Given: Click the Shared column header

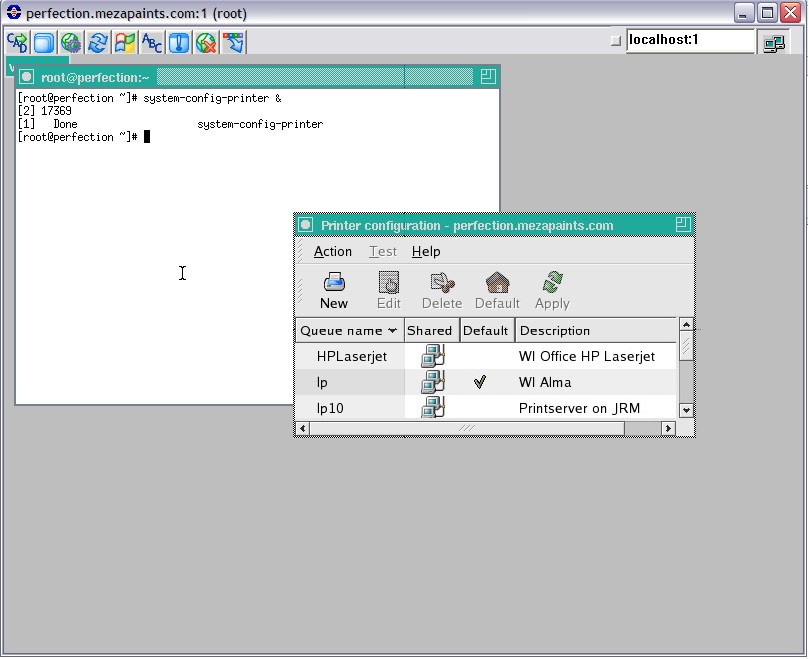Looking at the screenshot, I should pyautogui.click(x=432, y=330).
